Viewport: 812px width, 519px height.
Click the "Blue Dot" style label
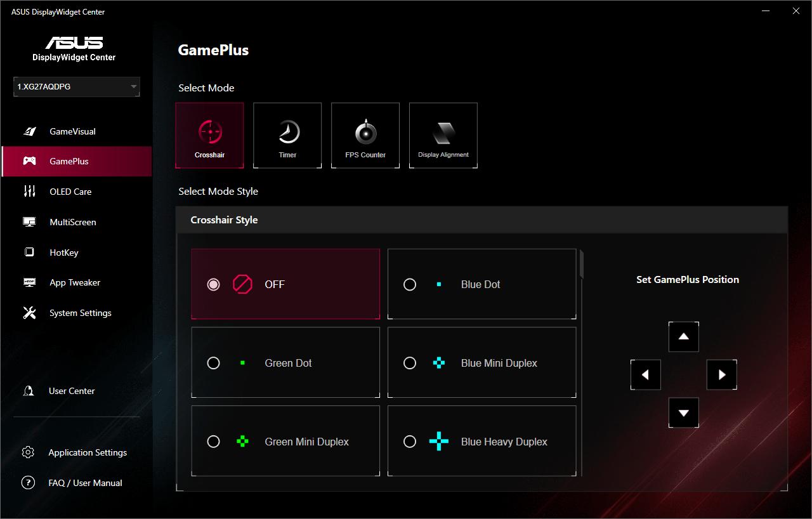480,284
